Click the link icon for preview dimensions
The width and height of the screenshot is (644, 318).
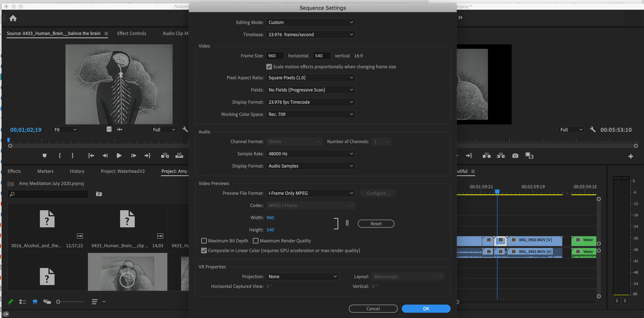click(347, 223)
